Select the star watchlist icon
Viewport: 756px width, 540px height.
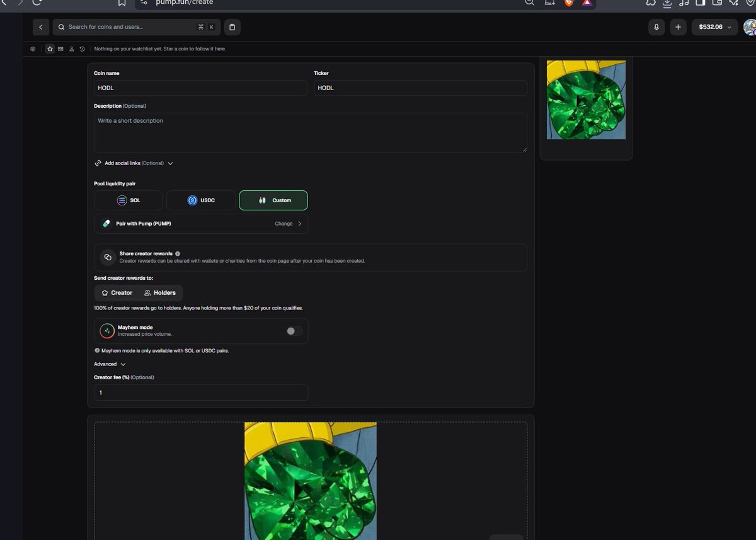click(50, 49)
